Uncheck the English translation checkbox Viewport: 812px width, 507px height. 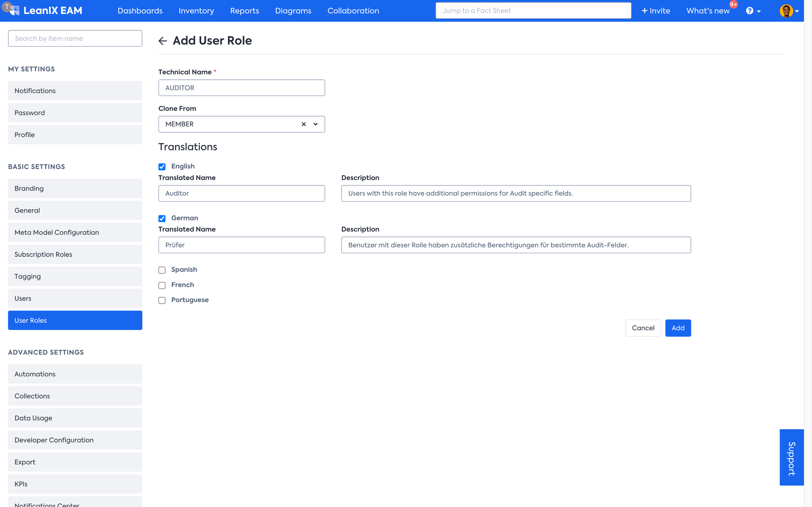(162, 167)
